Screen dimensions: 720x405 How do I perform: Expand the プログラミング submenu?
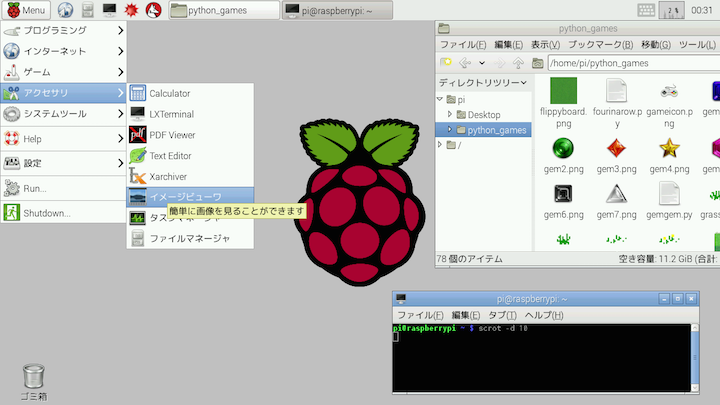[63, 30]
